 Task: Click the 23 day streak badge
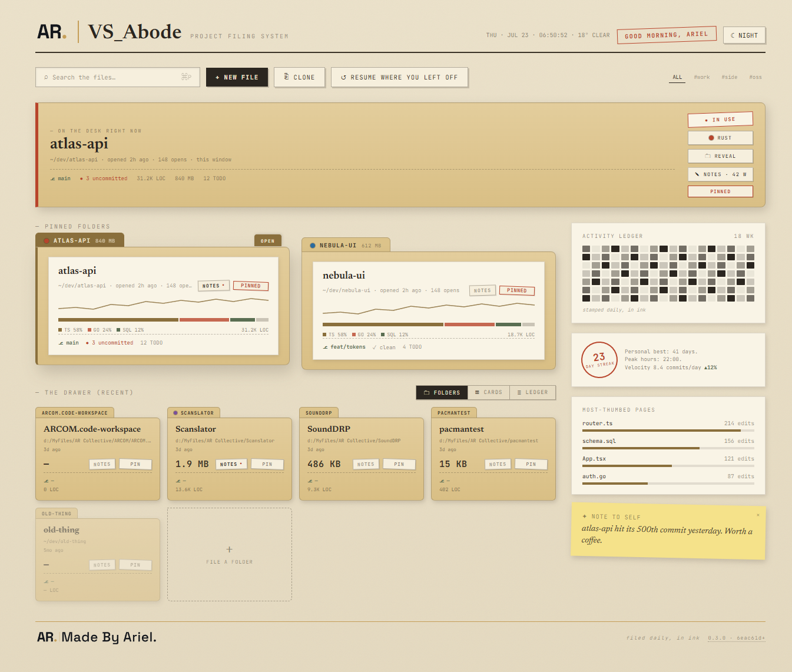tap(599, 360)
